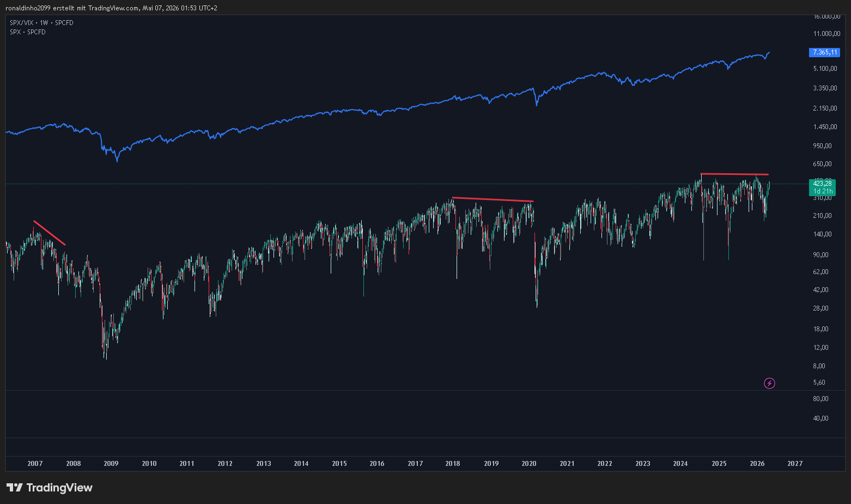Click the 42,00 price axis value

coord(821,290)
